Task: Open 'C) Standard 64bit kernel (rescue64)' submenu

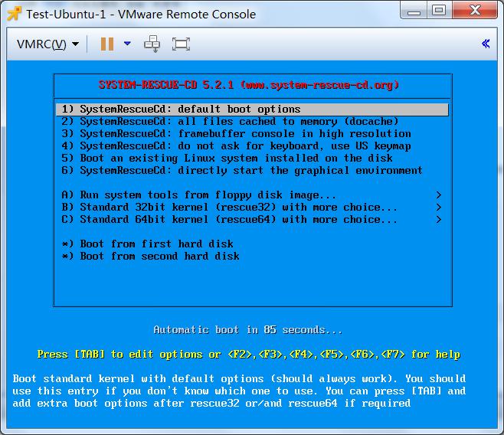Action: point(252,220)
